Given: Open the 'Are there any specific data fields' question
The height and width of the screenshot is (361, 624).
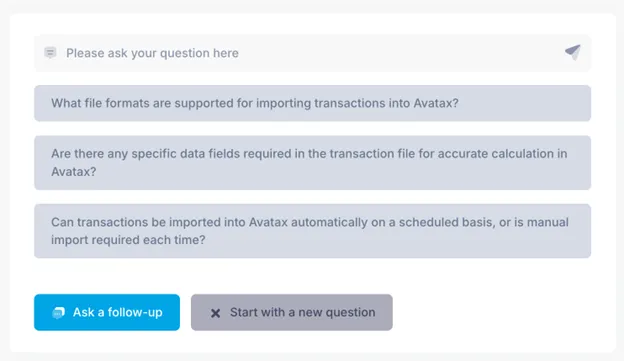Looking at the screenshot, I should 312,162.
